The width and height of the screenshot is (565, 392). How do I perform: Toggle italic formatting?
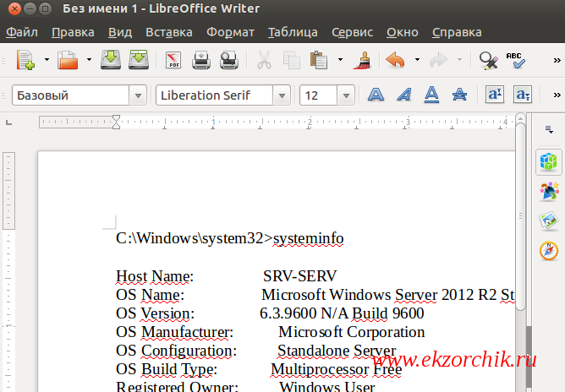click(x=404, y=95)
